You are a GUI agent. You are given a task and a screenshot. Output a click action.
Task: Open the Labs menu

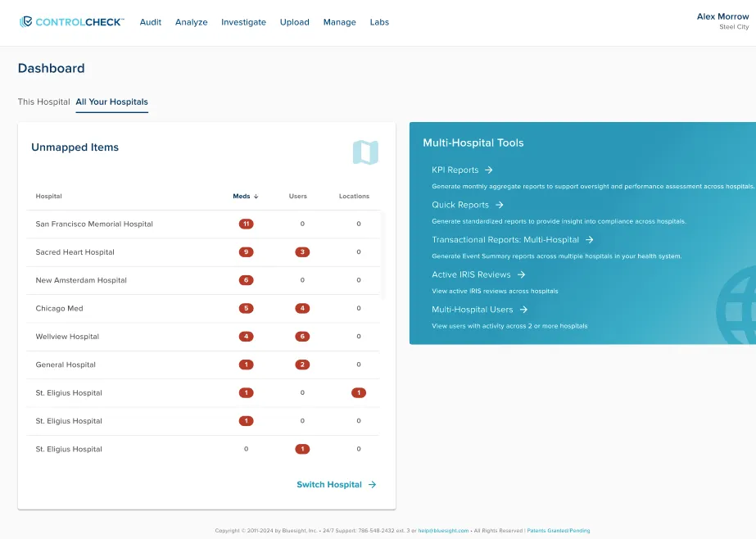point(379,22)
